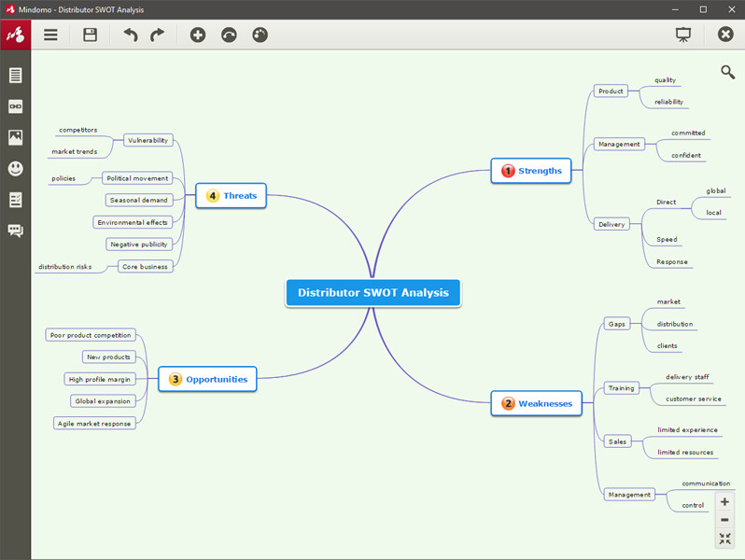This screenshot has height=560, width=745.
Task: Select the Gaps subtopic
Action: pyautogui.click(x=617, y=324)
